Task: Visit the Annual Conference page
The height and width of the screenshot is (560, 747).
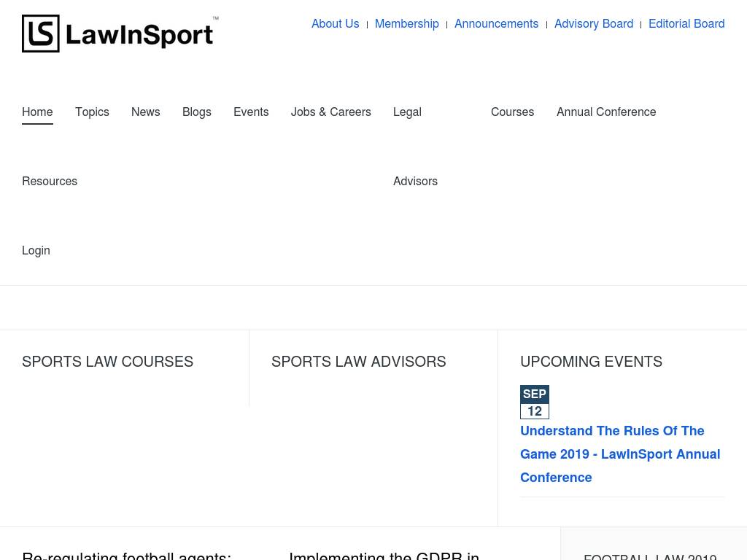Action: (x=605, y=112)
